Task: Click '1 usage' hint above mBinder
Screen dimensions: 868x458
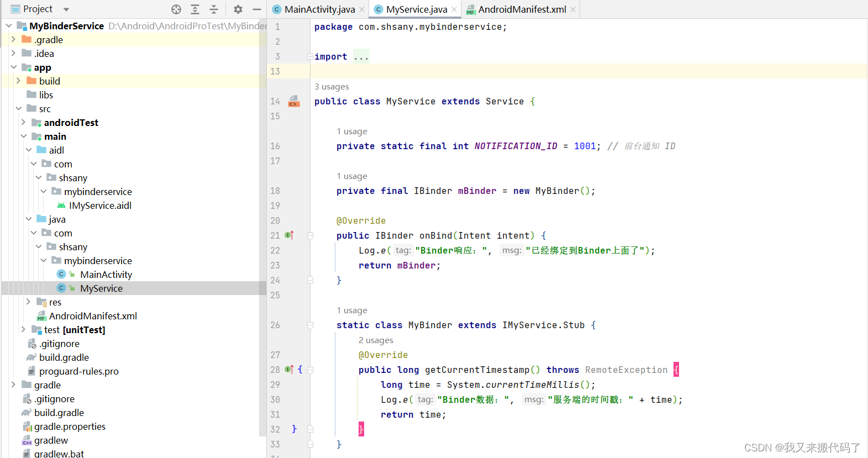Action: point(352,176)
